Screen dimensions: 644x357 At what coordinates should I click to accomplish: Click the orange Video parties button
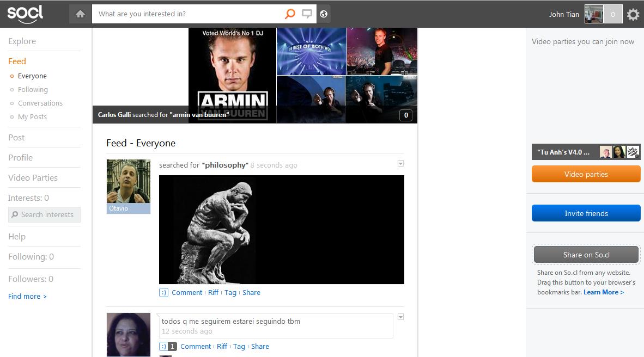(x=586, y=174)
